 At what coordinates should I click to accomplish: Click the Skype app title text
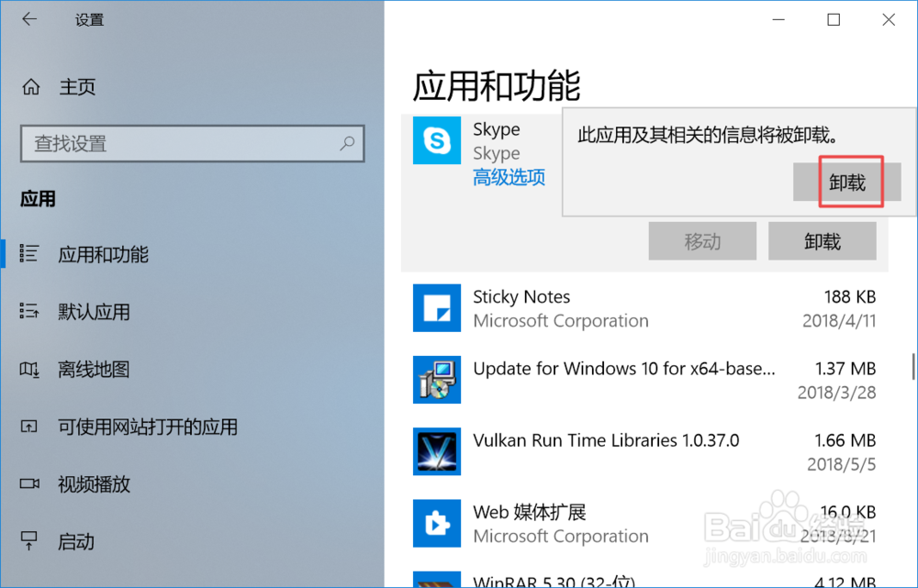point(497,128)
